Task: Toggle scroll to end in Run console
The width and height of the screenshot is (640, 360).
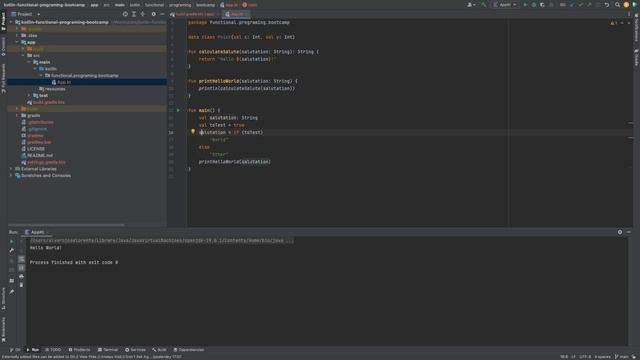Action: click(x=21, y=268)
